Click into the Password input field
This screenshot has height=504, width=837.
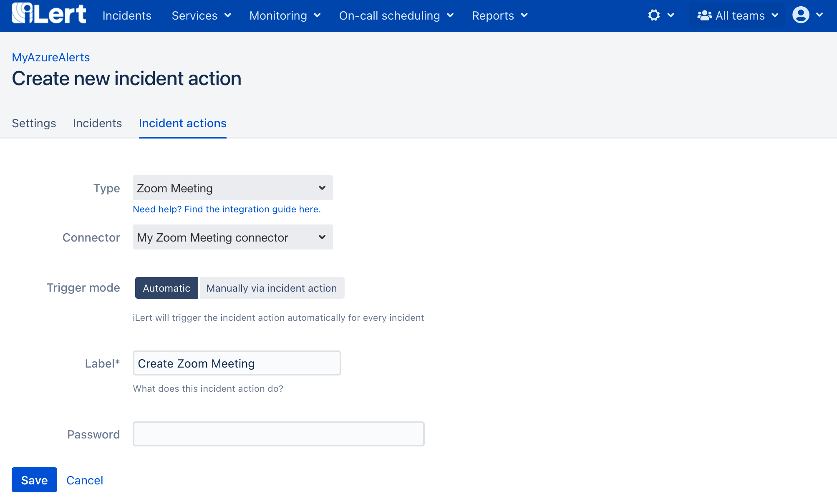(x=278, y=434)
